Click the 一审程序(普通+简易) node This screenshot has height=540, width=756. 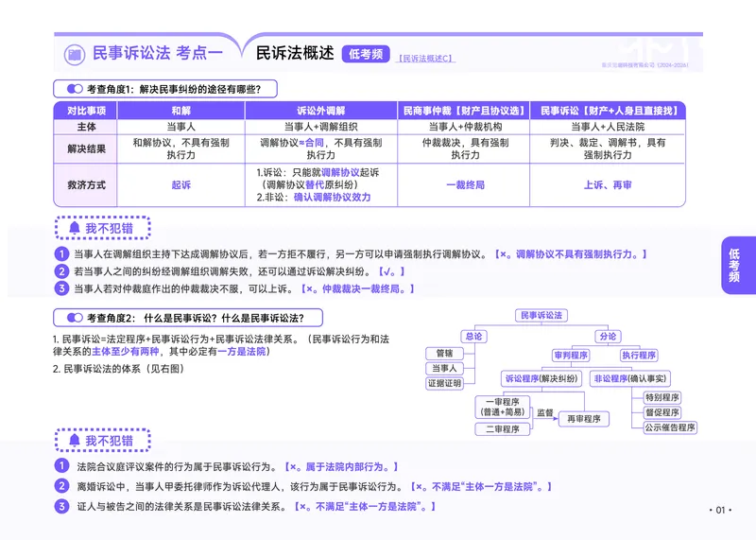click(x=503, y=407)
